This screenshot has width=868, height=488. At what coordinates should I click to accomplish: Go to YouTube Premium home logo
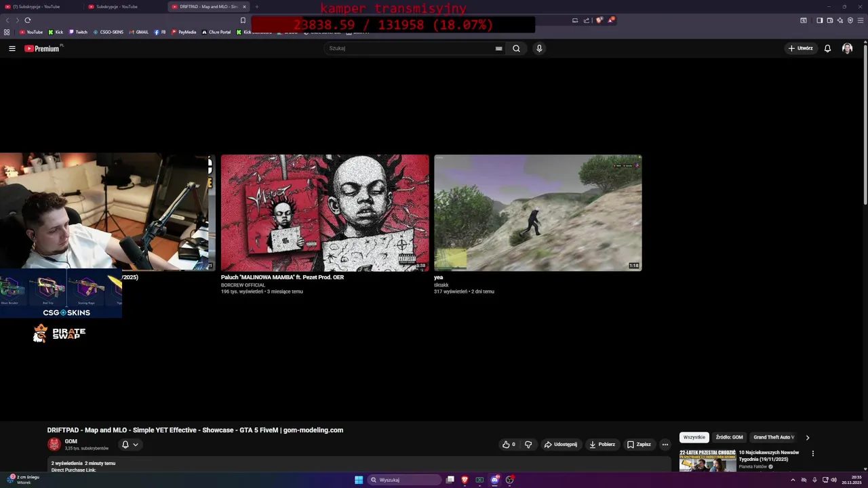pos(42,48)
